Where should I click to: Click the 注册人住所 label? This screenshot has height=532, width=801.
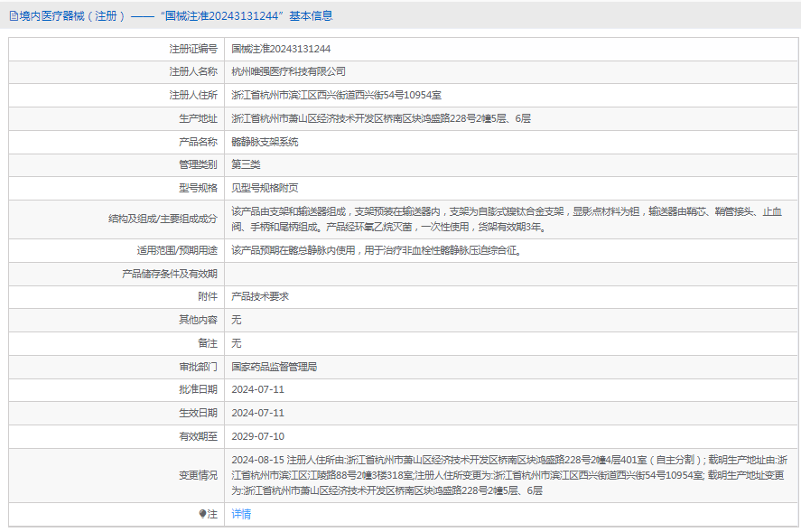pos(193,95)
